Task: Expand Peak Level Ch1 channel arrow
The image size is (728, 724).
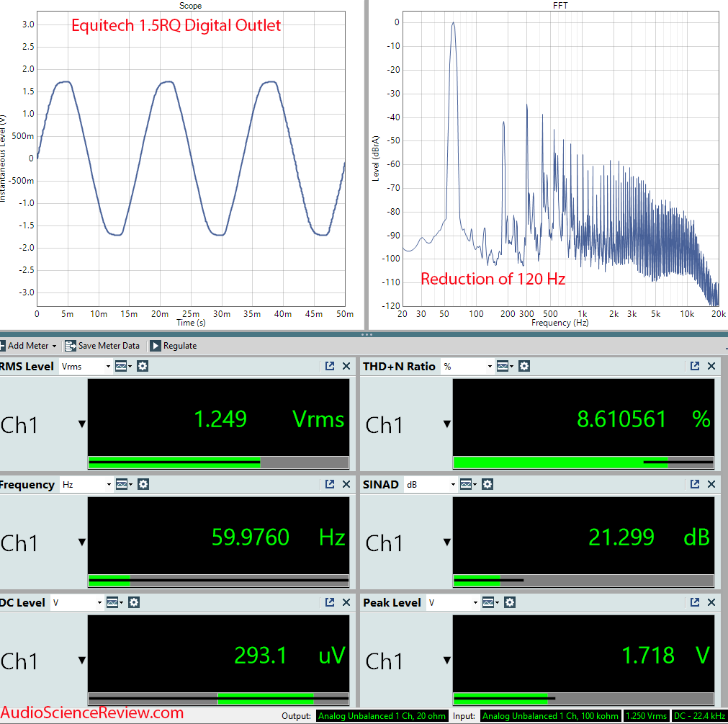Action: point(447,660)
